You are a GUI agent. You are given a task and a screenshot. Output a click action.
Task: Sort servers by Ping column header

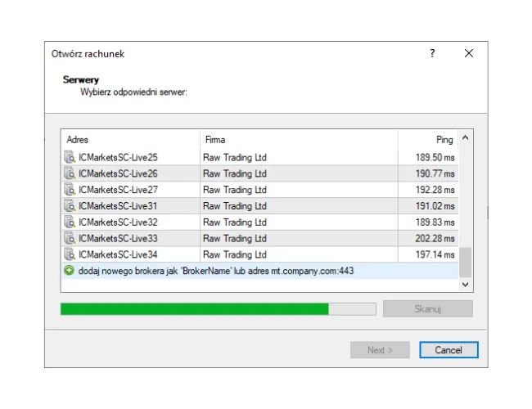[427, 140]
